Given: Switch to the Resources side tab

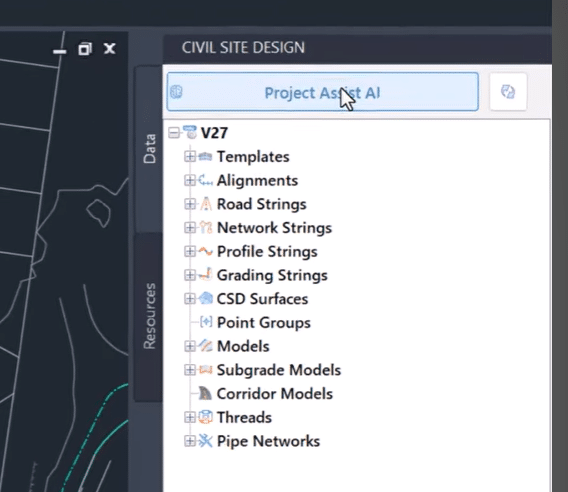Looking at the screenshot, I should point(149,316).
